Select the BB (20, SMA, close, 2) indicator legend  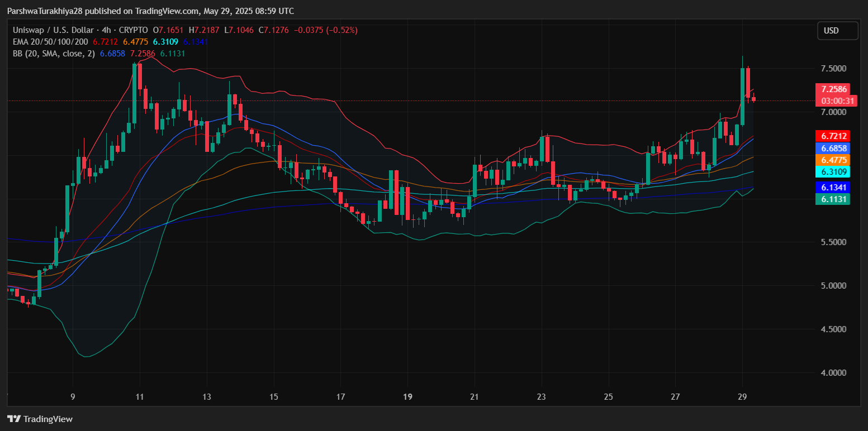(54, 54)
